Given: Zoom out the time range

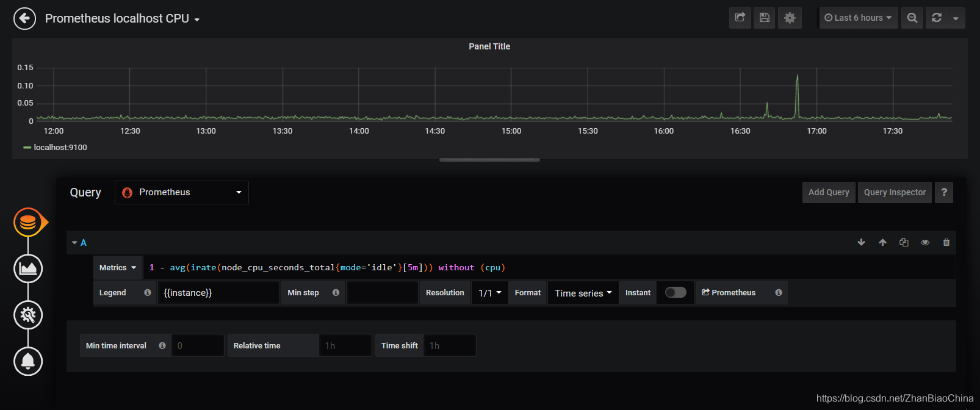Looking at the screenshot, I should pos(912,18).
